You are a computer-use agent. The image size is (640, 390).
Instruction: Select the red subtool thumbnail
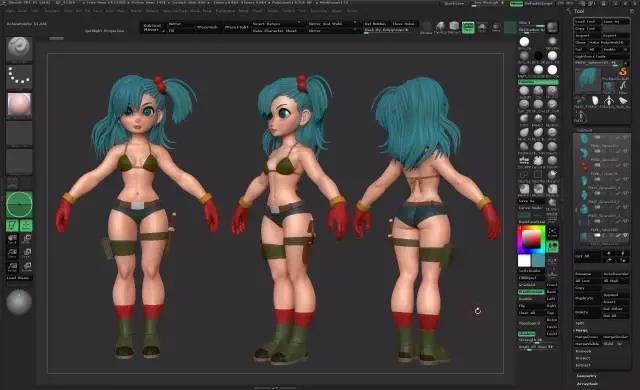(x=584, y=166)
